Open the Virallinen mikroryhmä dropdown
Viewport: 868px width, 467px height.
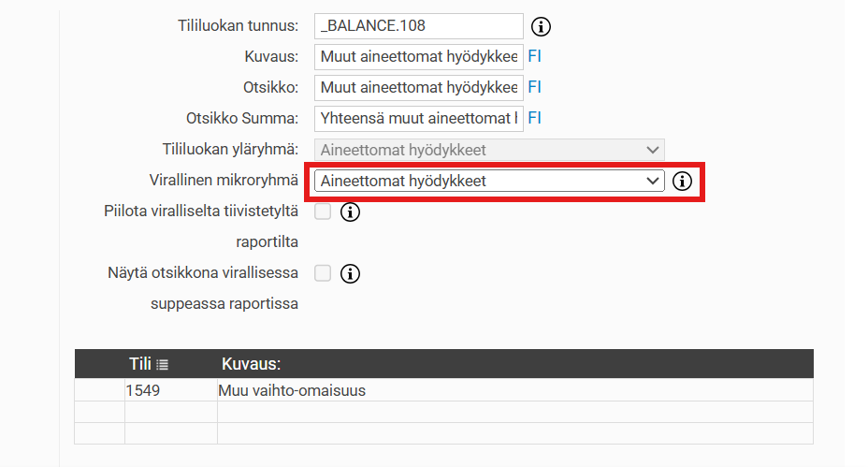click(x=488, y=182)
